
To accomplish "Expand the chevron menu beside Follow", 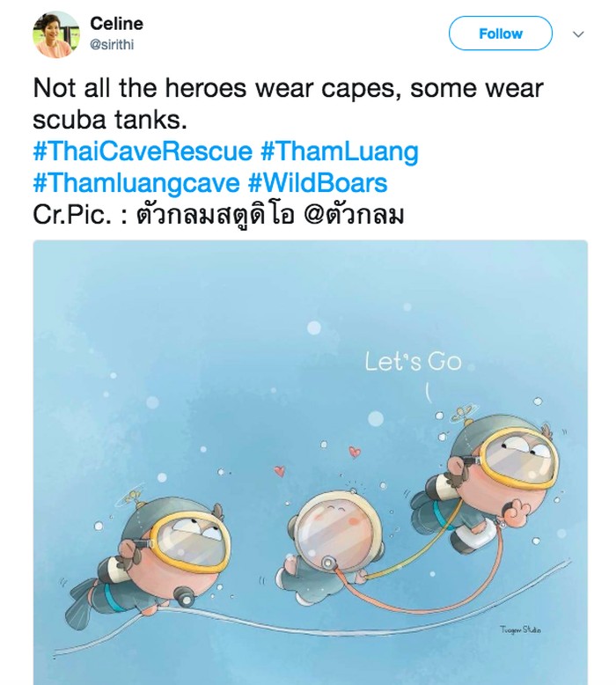I will 578,34.
